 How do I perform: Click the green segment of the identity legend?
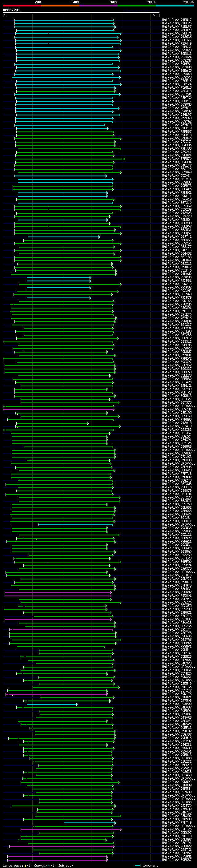click(x=137, y=6)
